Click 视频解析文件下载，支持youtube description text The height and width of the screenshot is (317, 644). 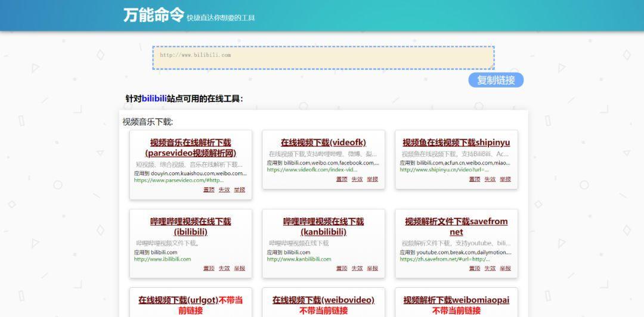pos(456,243)
